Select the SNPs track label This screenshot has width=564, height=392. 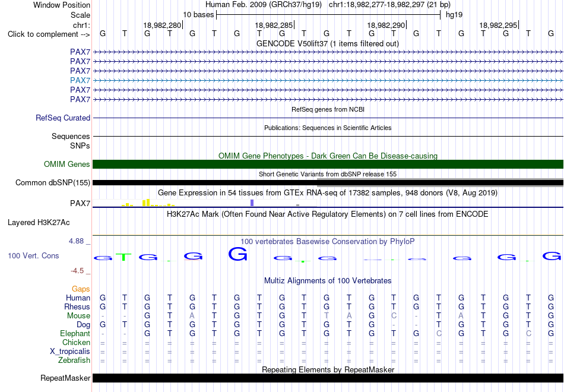80,146
